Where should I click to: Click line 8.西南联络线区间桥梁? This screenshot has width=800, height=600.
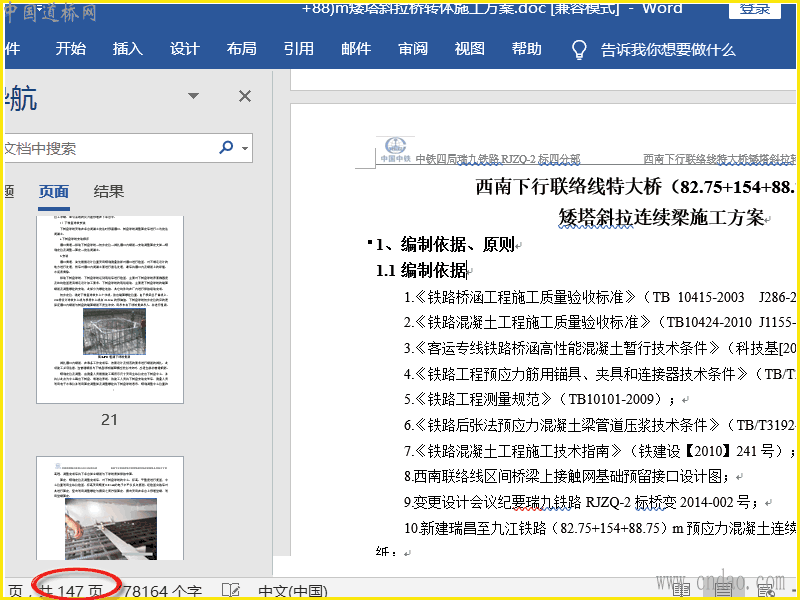click(x=568, y=477)
